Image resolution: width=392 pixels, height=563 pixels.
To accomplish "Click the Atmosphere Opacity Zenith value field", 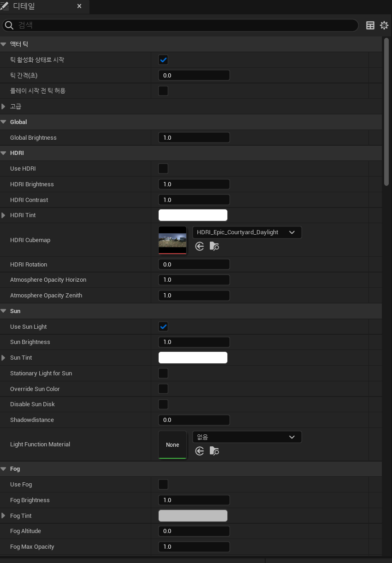I will [194, 296].
